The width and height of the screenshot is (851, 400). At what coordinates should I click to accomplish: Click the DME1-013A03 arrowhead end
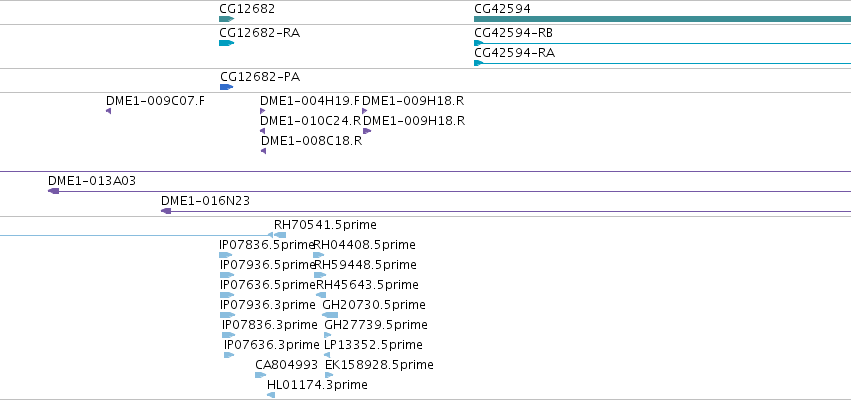pos(53,191)
